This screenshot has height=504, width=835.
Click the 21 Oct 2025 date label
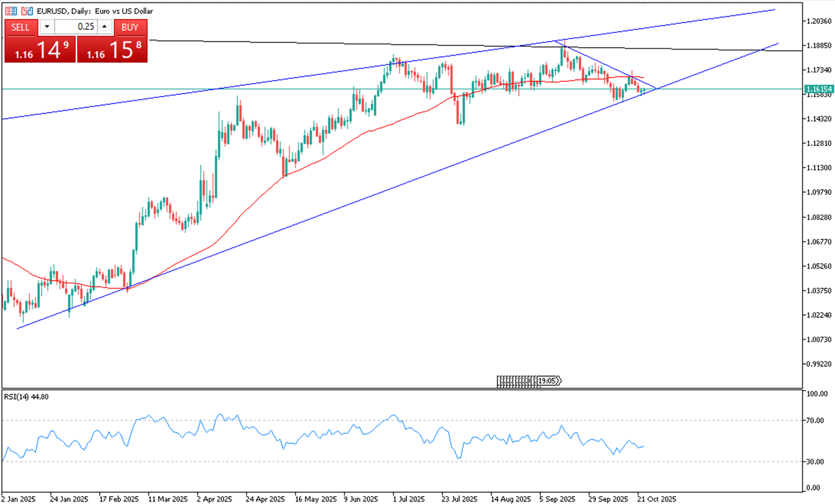[657, 499]
